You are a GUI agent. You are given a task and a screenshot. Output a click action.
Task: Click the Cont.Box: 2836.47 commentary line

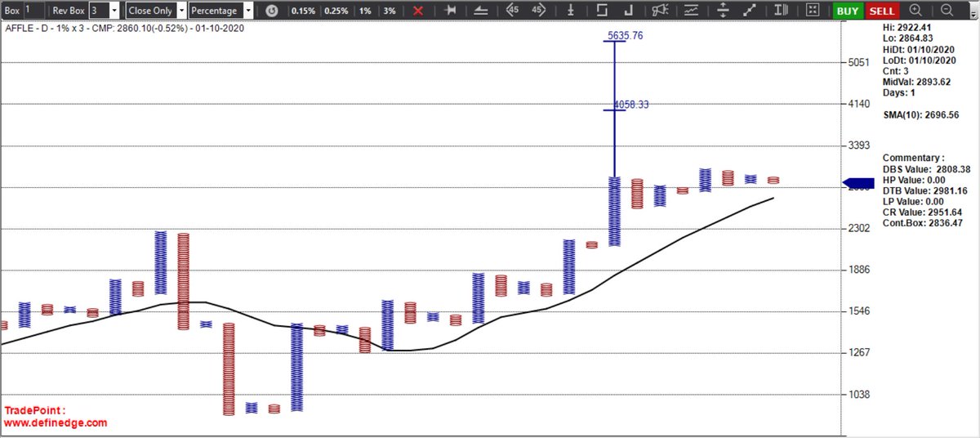[x=923, y=222]
